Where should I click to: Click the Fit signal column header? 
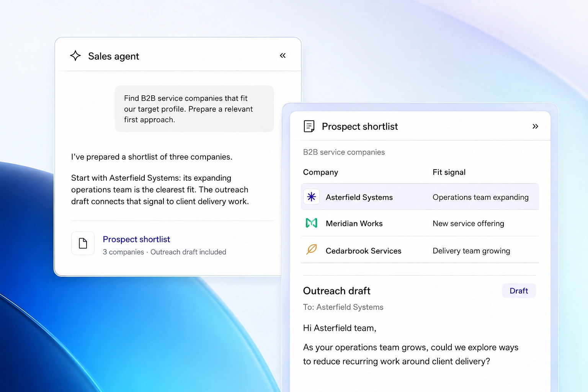click(449, 172)
